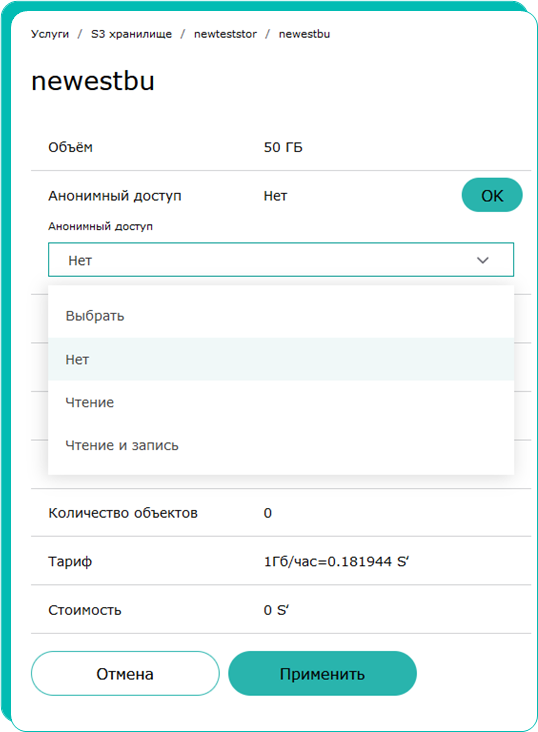Click the Применить button

coord(322,674)
